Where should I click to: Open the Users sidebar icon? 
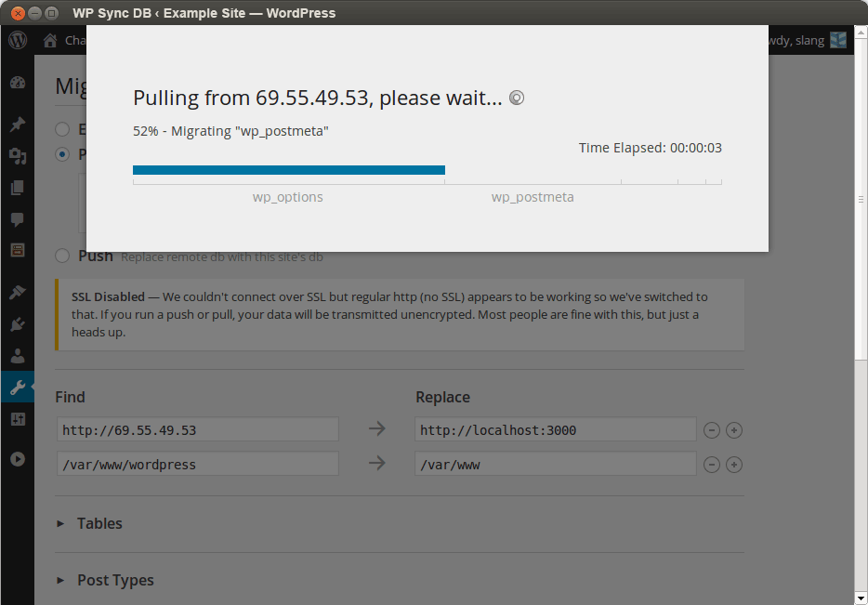[x=18, y=355]
